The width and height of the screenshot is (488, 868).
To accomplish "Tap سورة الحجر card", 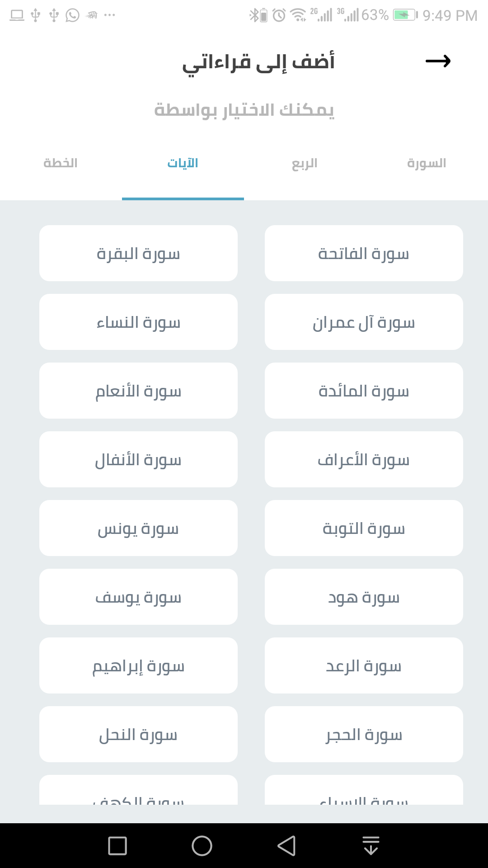I will pyautogui.click(x=364, y=734).
